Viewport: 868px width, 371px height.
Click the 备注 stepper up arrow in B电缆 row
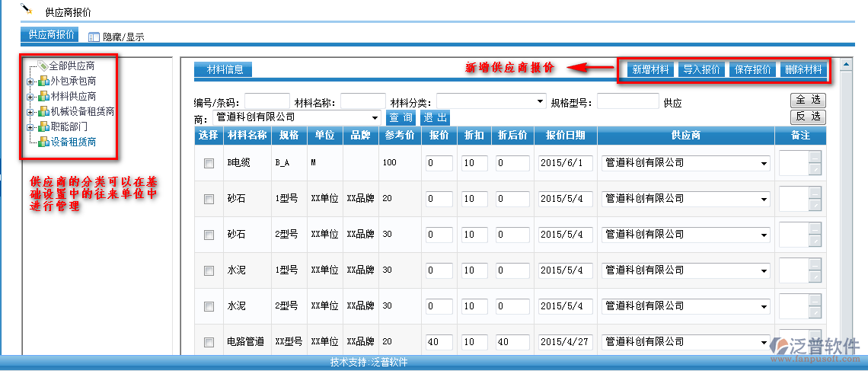815,158
